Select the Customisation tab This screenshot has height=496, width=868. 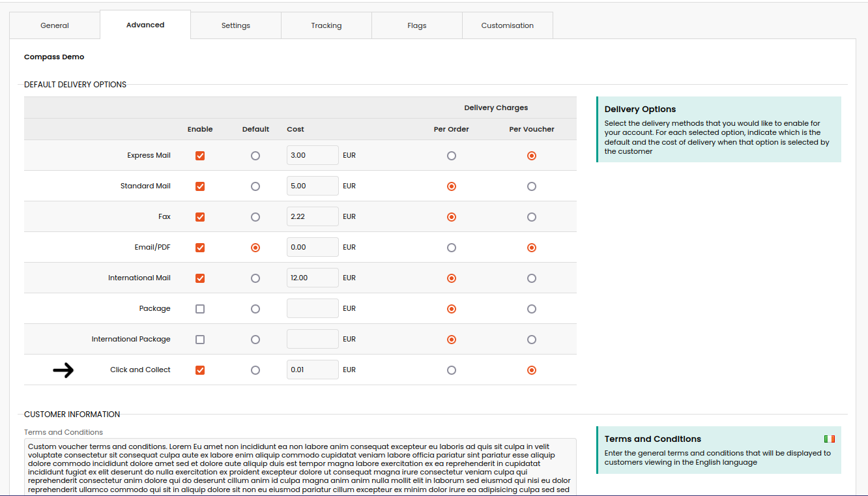pyautogui.click(x=508, y=25)
